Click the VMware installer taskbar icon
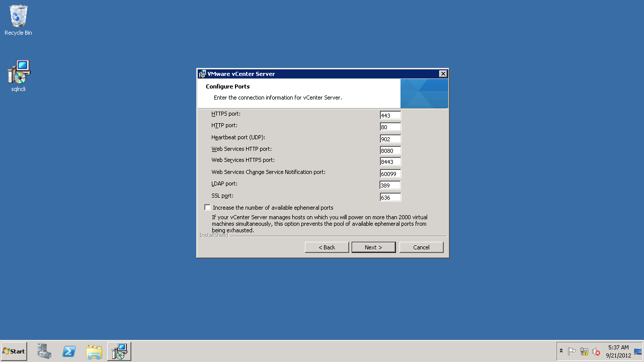Screen dimensions: 644x362 pyautogui.click(x=119, y=351)
